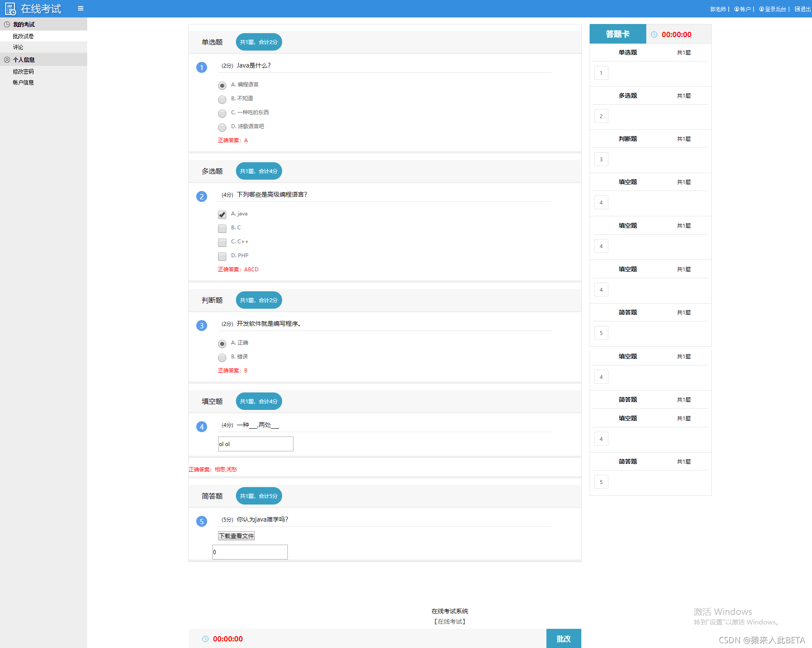Click the 答题卡 tab header
The width and height of the screenshot is (812, 648).
[618, 34]
